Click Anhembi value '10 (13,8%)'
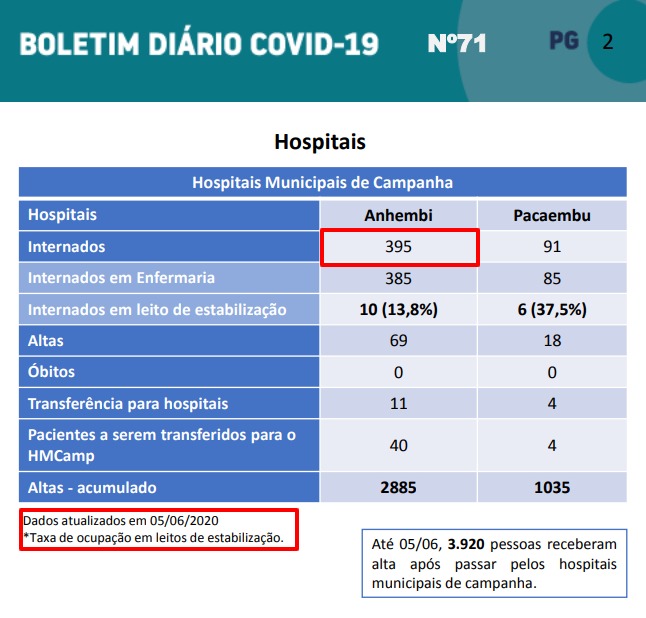646x618 pixels. click(x=398, y=309)
